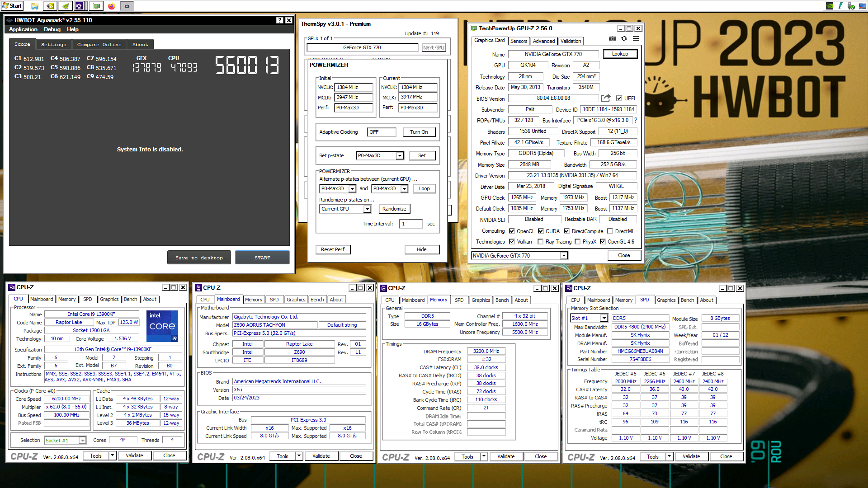868x488 pixels.
Task: Toggle the Vulkan checkbox
Action: click(512, 242)
